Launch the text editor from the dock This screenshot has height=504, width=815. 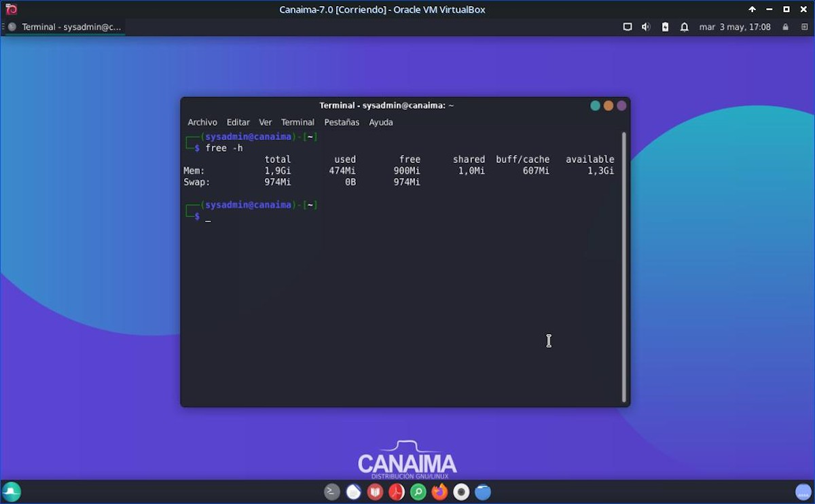(353, 492)
